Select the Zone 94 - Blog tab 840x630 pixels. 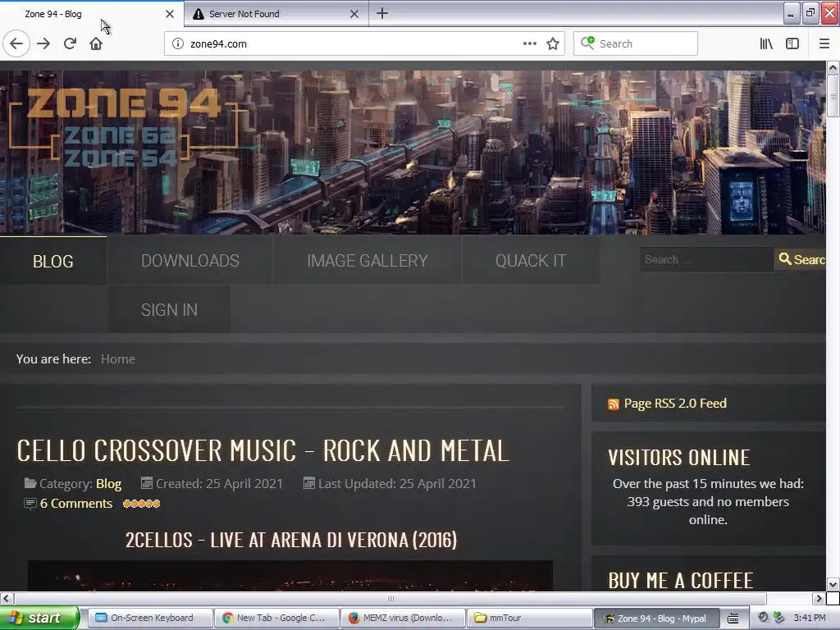pos(91,14)
